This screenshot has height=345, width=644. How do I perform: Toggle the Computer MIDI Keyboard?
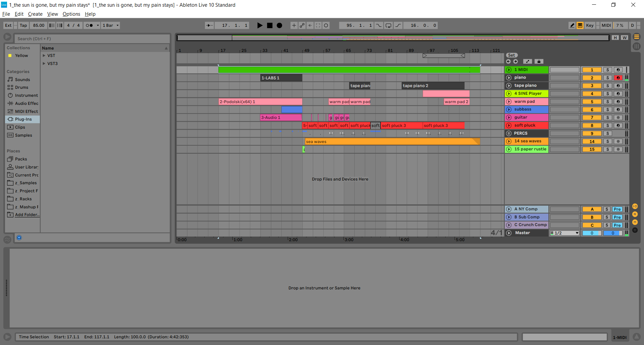[x=580, y=25]
